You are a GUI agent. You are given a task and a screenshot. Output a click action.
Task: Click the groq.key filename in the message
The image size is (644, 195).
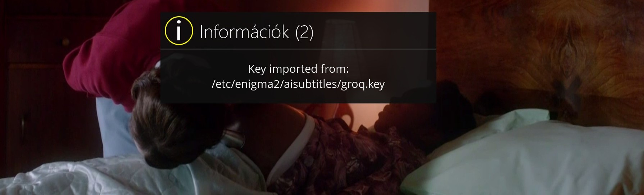tap(362, 84)
